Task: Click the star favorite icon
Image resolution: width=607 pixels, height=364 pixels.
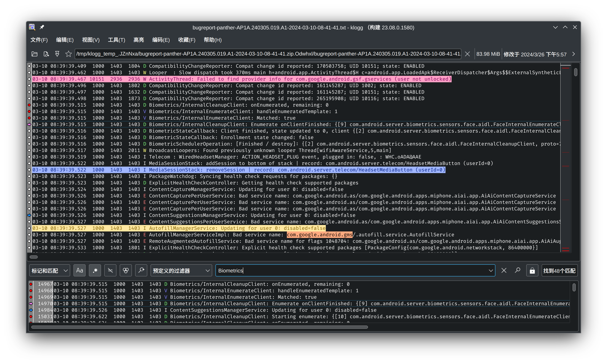Action: coord(69,54)
